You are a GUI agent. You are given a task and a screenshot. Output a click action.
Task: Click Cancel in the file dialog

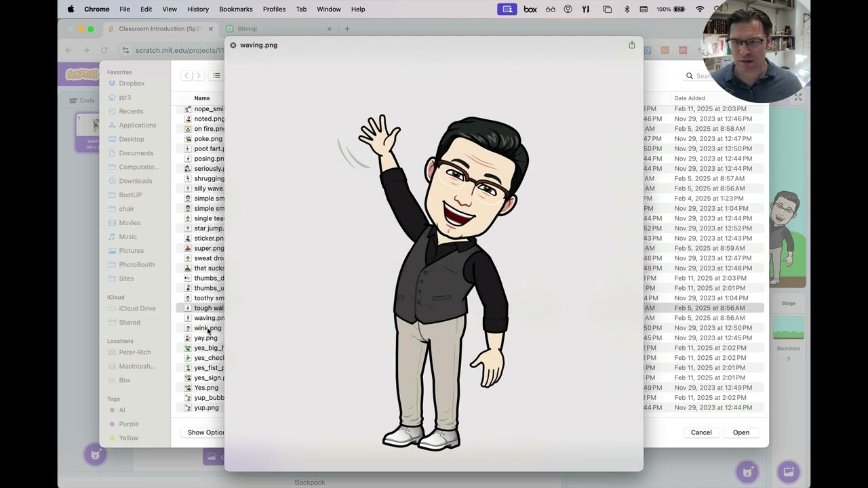click(x=701, y=432)
